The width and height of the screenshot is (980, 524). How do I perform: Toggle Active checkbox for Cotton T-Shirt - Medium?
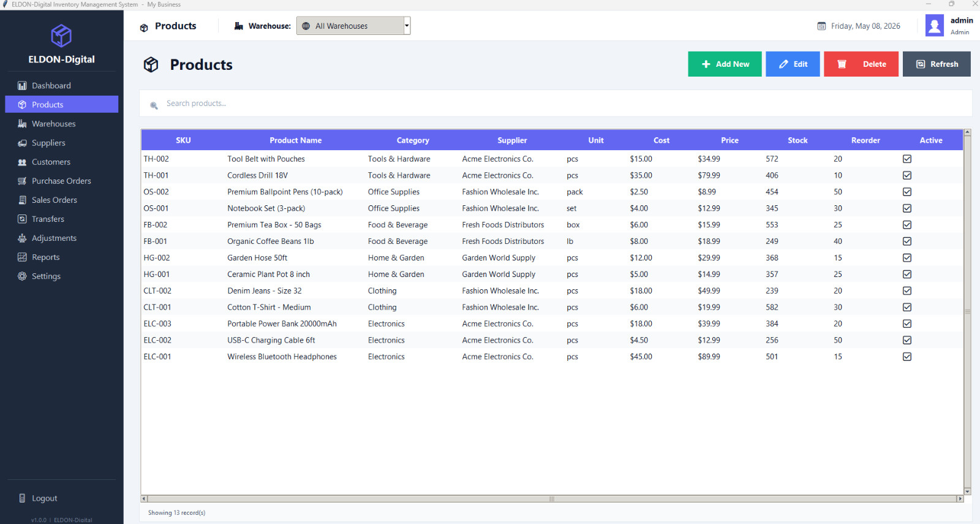pyautogui.click(x=907, y=307)
